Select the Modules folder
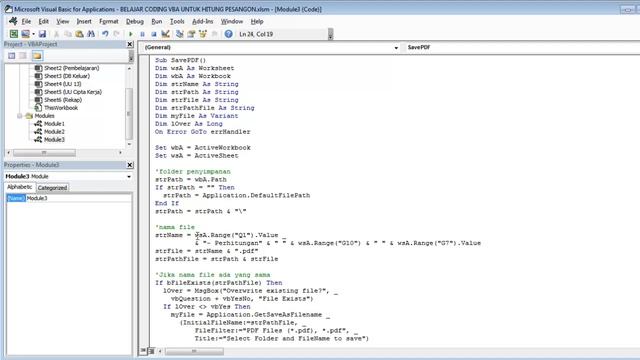640x360 pixels. click(x=44, y=116)
